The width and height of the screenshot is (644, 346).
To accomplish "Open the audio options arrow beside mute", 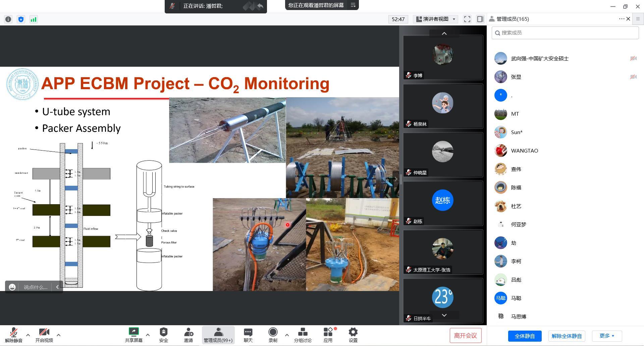I will coord(28,335).
